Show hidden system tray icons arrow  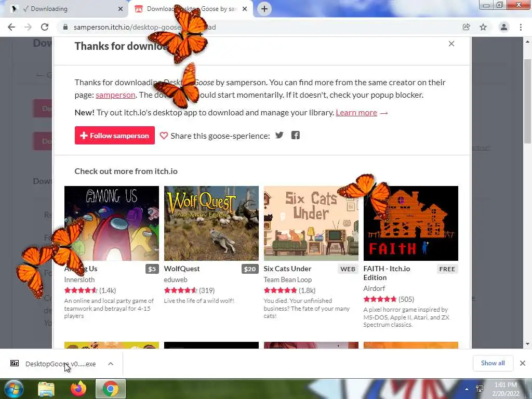(467, 389)
